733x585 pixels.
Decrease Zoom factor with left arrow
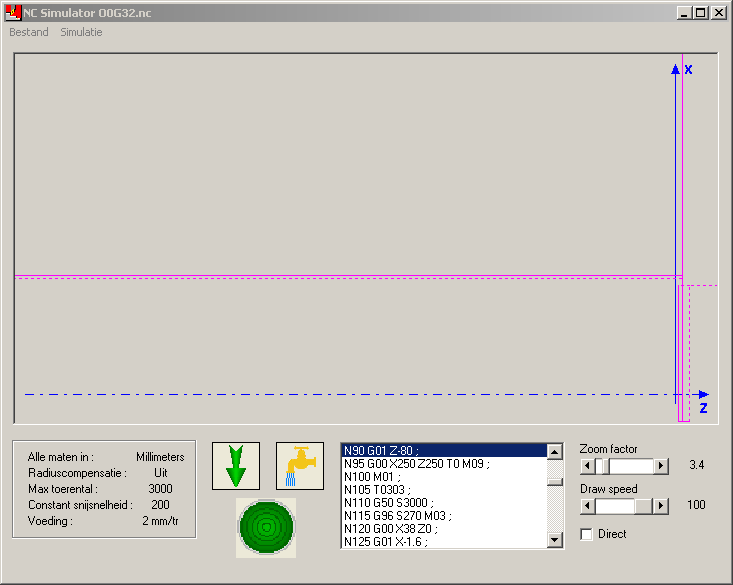click(588, 466)
